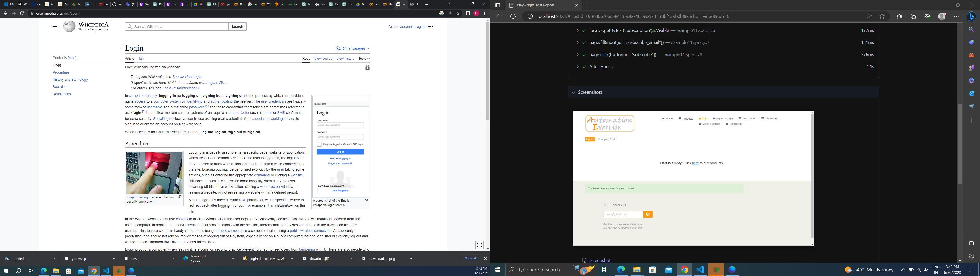Open Edge settings and more ellipsis
Viewport: 980px width, 276px height.
pos(956,16)
